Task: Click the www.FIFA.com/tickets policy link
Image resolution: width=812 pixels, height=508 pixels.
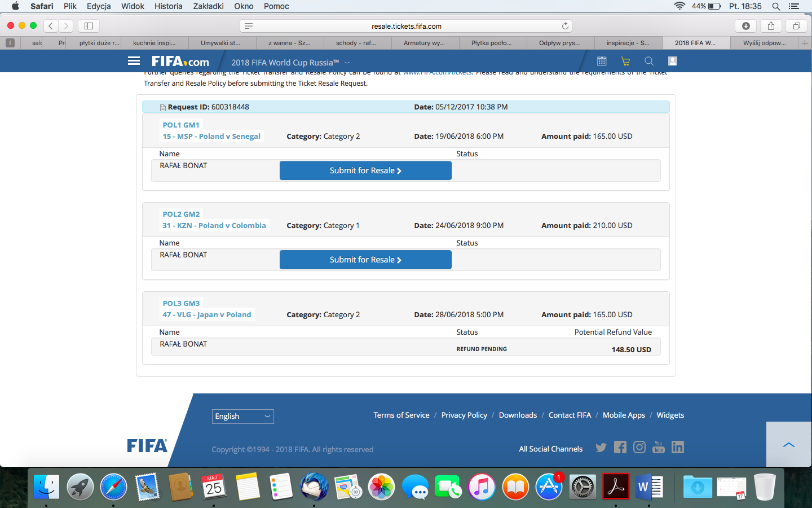Action: click(438, 73)
